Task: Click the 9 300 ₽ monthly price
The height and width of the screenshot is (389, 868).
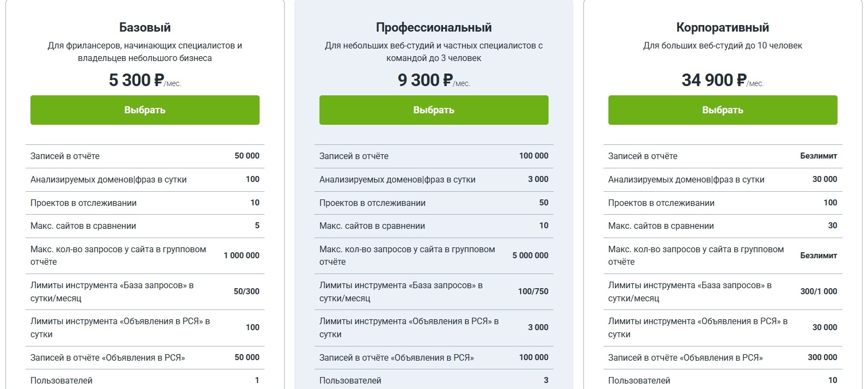Action: click(x=426, y=80)
